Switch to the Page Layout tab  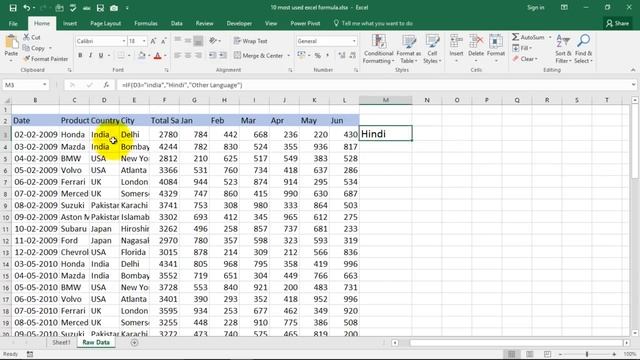(x=105, y=24)
